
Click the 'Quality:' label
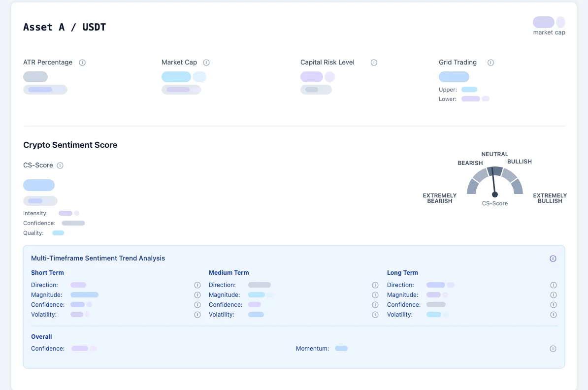[x=33, y=233]
